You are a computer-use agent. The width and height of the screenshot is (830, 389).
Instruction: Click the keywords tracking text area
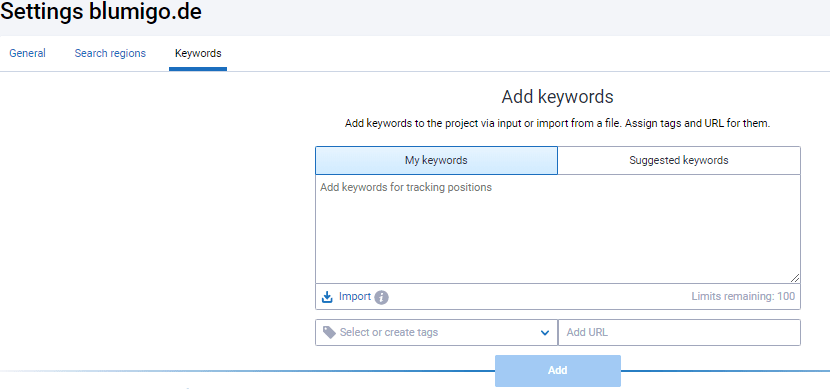click(558, 229)
